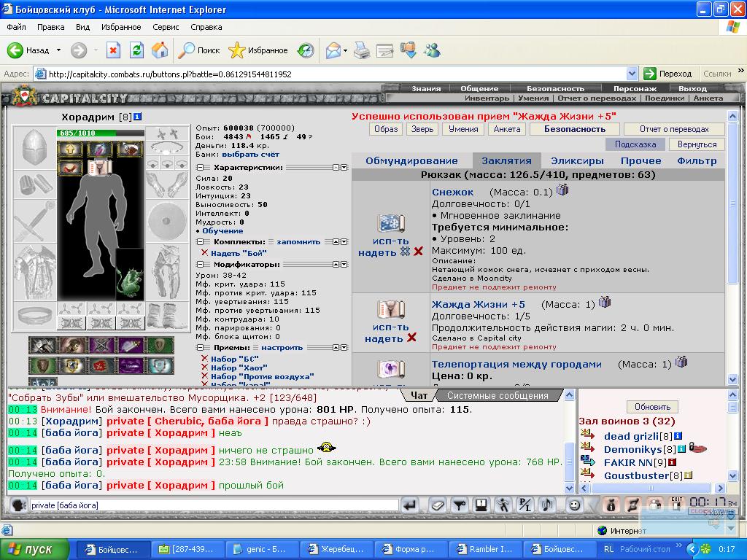Click the info icon next to dead grizli

click(x=678, y=436)
